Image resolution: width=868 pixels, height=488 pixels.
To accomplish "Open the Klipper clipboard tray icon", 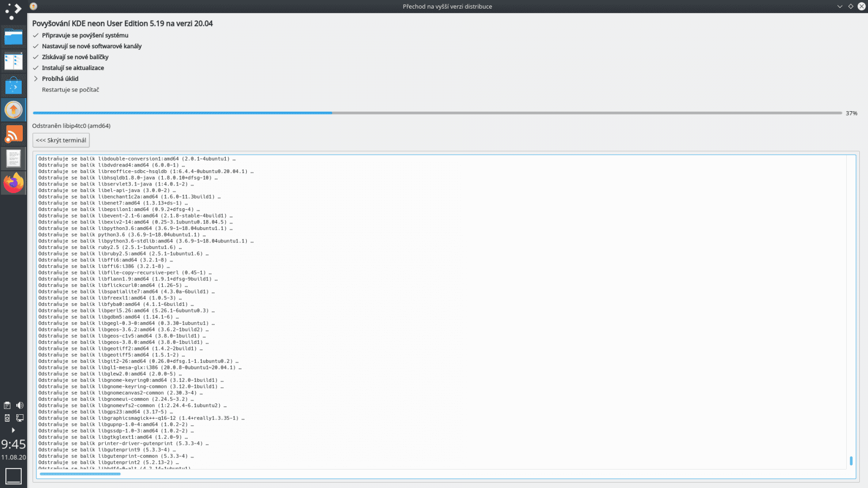I will click(7, 406).
